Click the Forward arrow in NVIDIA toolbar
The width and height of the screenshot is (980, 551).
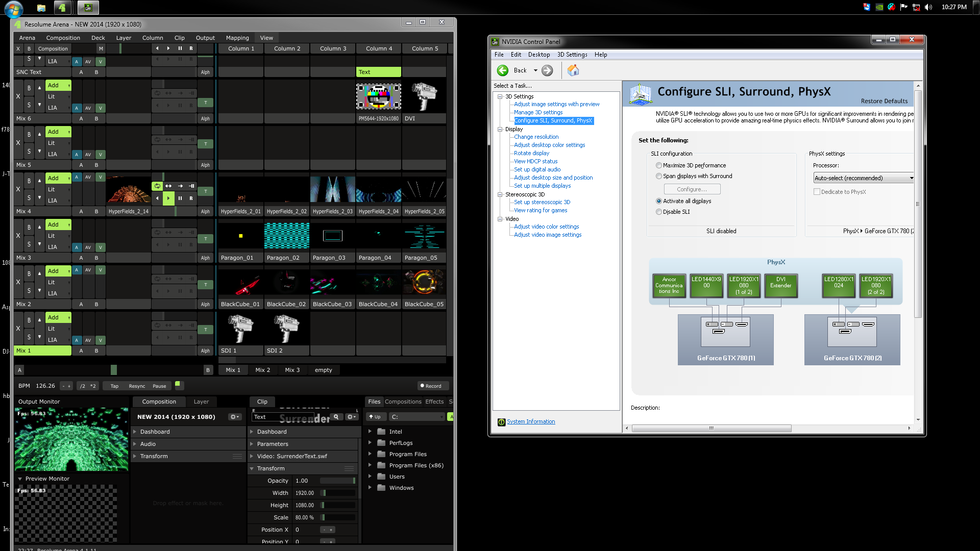coord(547,70)
